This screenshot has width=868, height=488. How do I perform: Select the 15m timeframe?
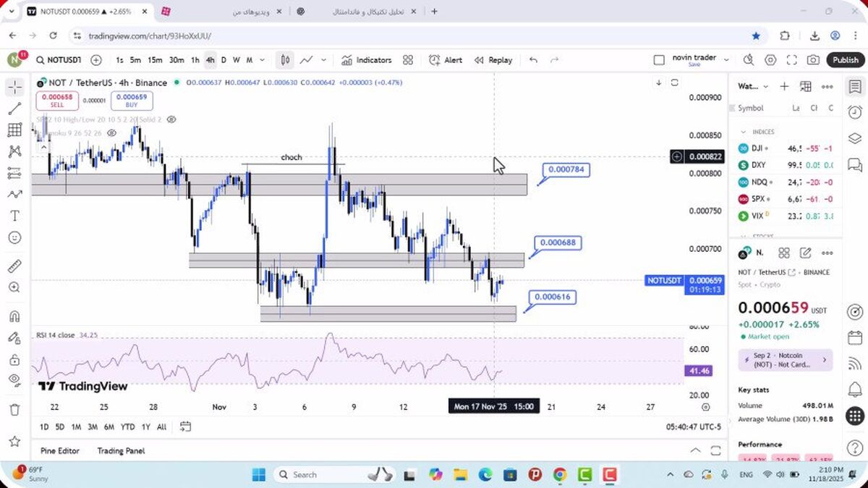click(x=155, y=60)
